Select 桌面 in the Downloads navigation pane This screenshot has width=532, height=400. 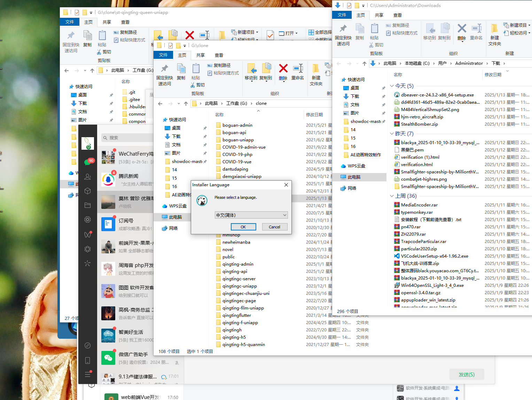355,88
